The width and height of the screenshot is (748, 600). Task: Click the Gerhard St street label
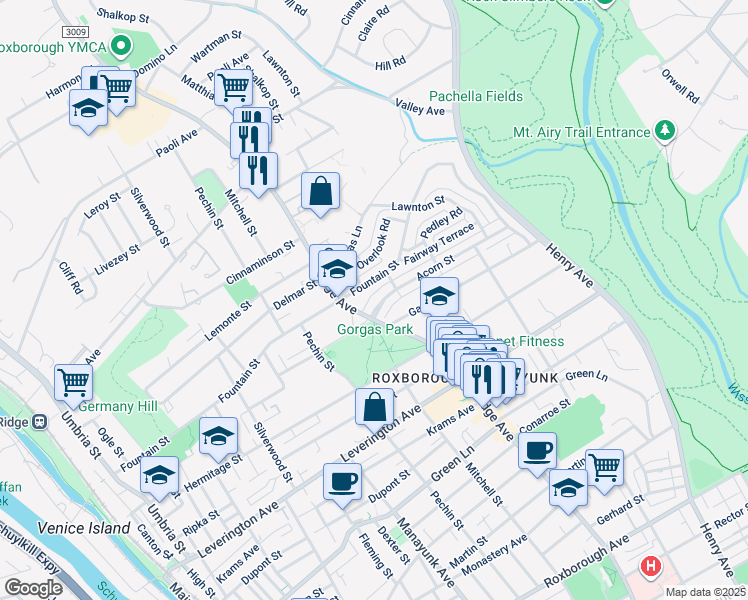[620, 509]
